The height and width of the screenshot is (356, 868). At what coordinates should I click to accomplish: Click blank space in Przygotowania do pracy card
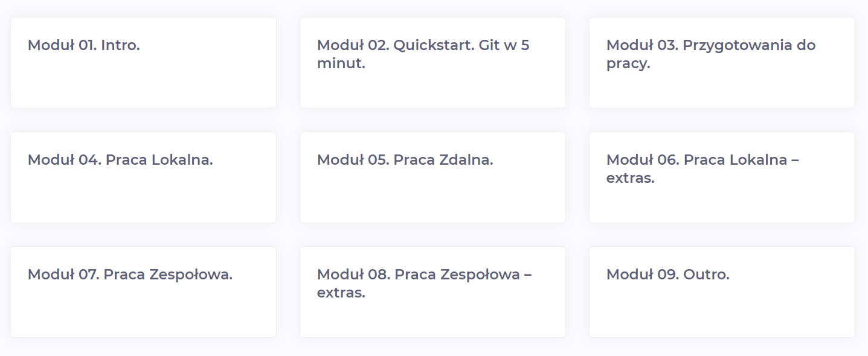pyautogui.click(x=722, y=91)
